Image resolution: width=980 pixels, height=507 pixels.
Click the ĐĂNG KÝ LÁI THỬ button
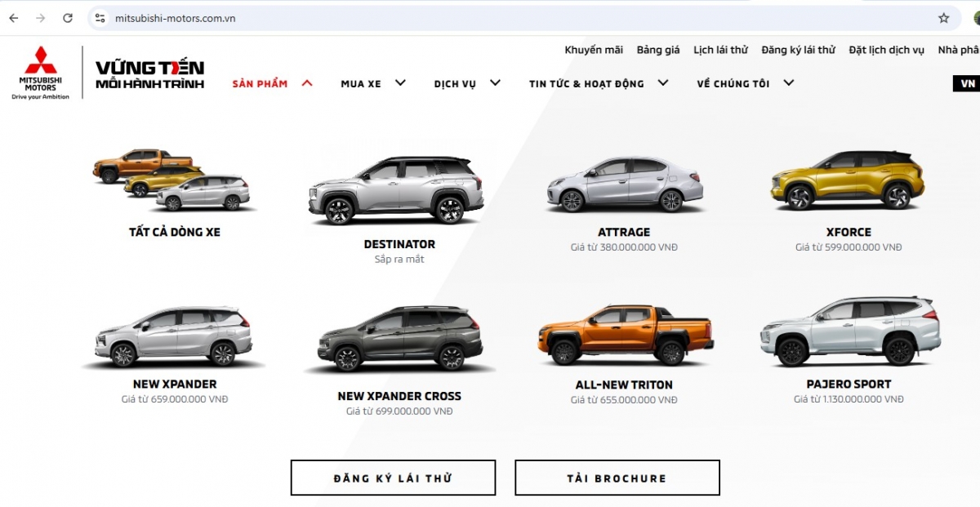(x=393, y=478)
